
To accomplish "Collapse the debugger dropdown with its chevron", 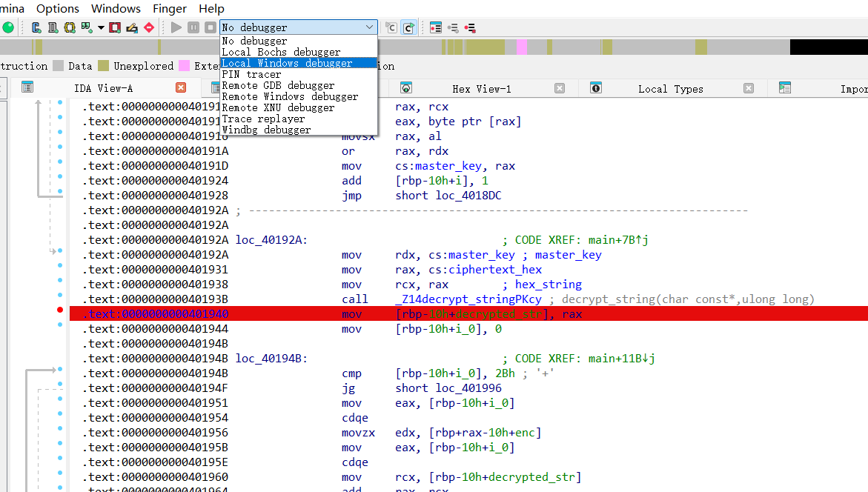I will pyautogui.click(x=370, y=26).
